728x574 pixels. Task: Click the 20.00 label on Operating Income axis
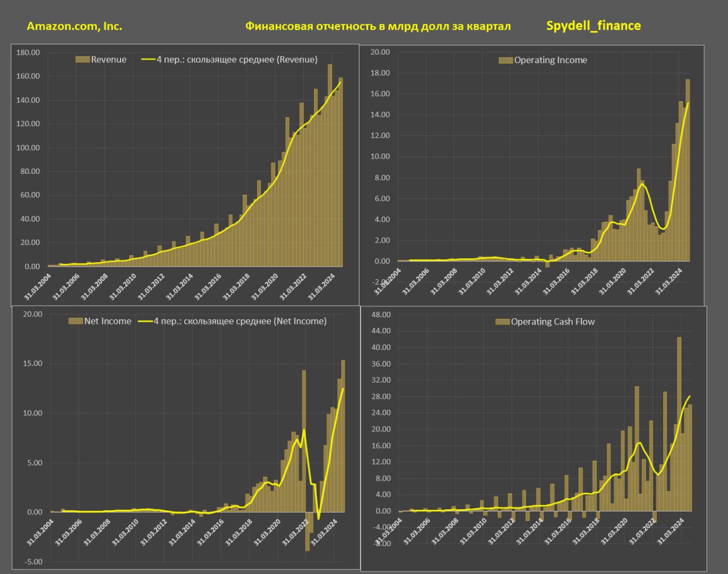click(380, 52)
